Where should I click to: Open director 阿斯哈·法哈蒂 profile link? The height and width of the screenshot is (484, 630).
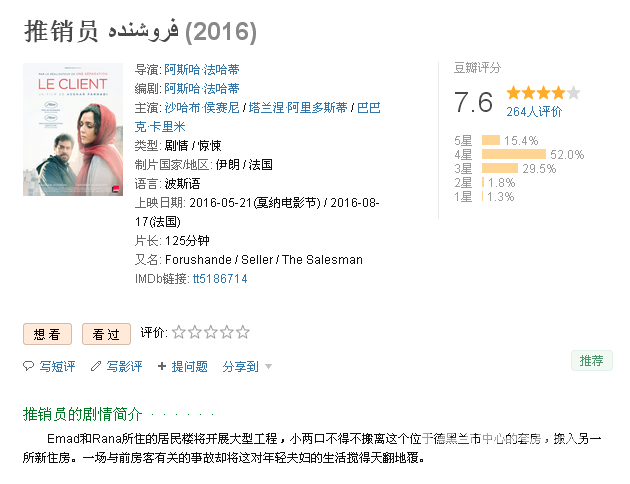pyautogui.click(x=202, y=70)
